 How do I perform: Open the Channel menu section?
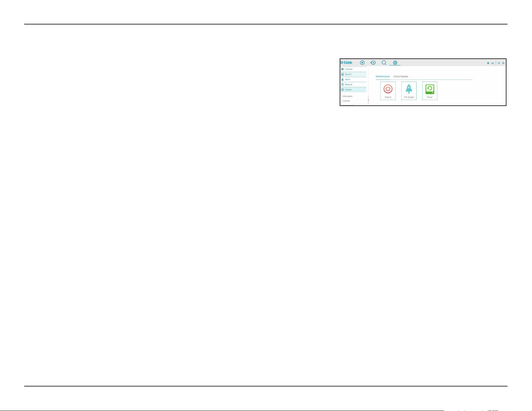click(353, 69)
